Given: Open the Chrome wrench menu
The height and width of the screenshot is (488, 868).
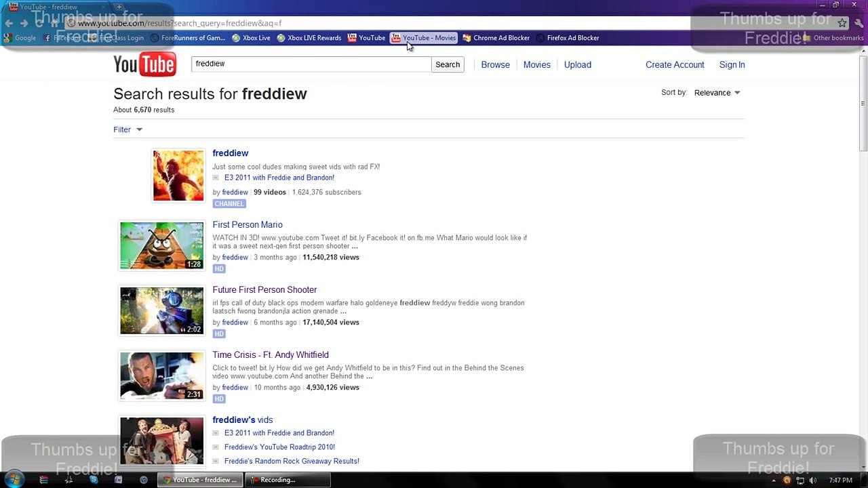Looking at the screenshot, I should (x=859, y=23).
